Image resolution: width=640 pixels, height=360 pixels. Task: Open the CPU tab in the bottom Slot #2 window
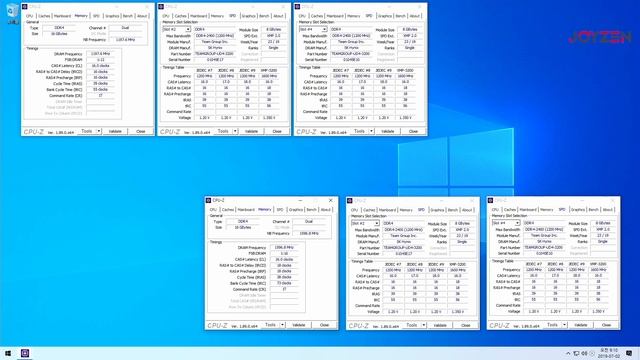tap(354, 210)
